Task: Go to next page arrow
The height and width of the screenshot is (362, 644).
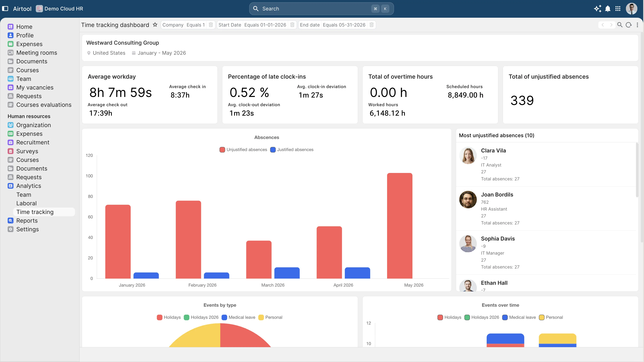Action: (611, 25)
